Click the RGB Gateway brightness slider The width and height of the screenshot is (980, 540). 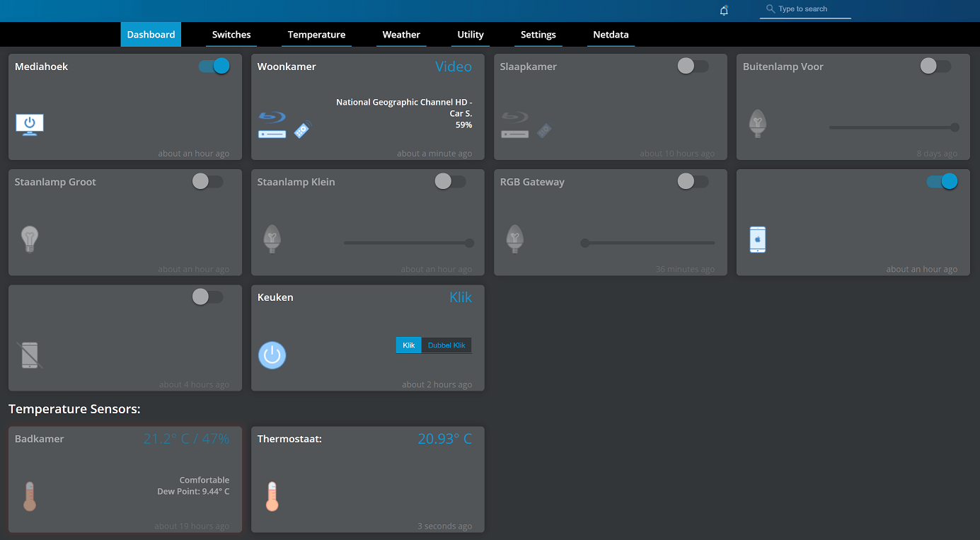(647, 243)
